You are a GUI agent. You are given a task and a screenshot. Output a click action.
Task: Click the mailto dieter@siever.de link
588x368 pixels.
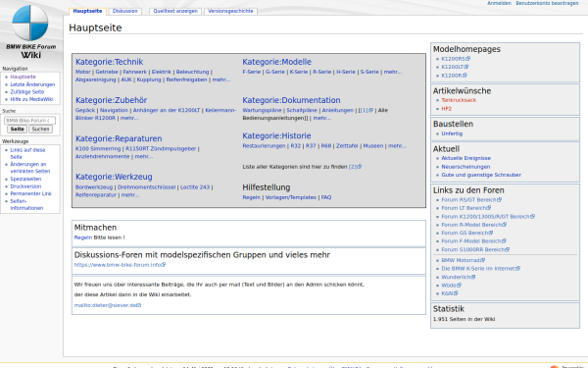click(108, 305)
